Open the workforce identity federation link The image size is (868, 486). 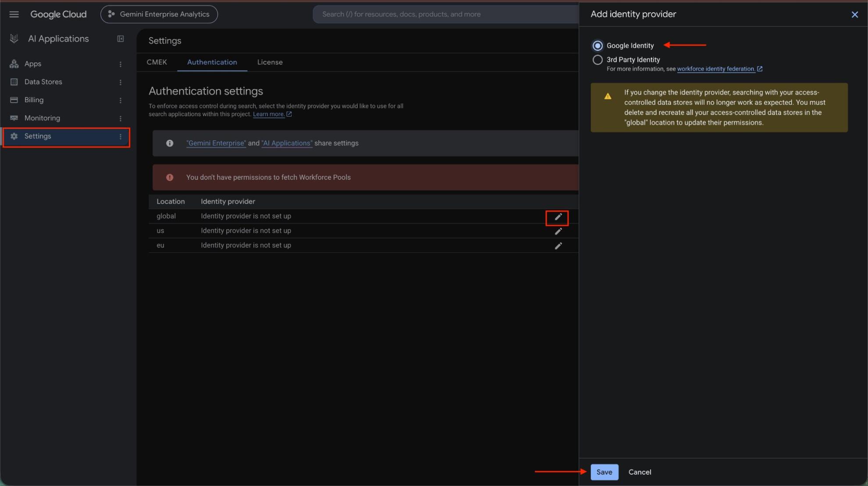click(716, 69)
